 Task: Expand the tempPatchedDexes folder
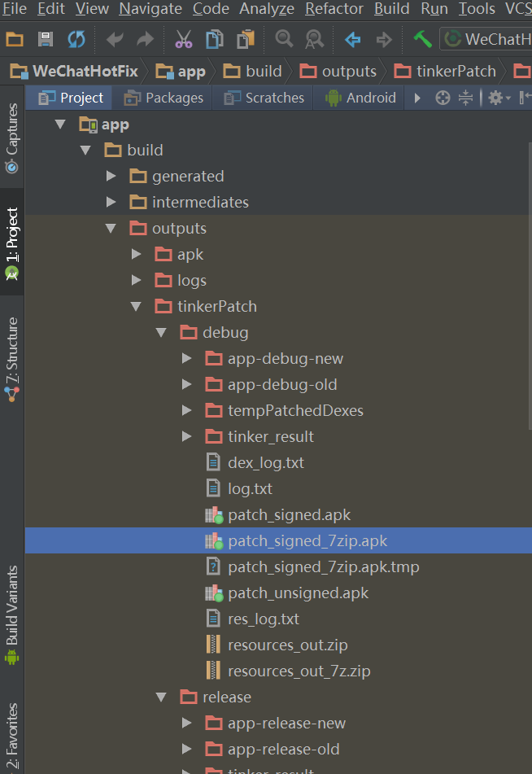(186, 410)
